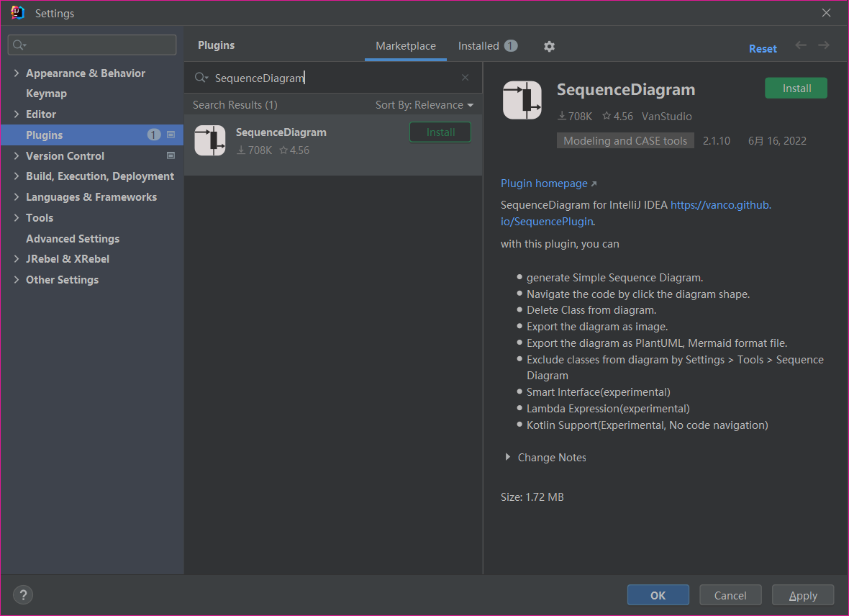Viewport: 849px width, 616px height.
Task: Click 'with this plugin, you can' text
Action: pos(560,244)
